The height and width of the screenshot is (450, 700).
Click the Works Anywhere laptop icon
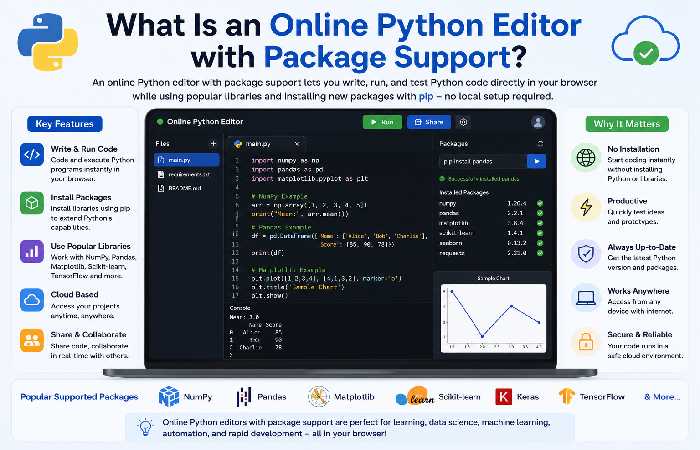click(x=586, y=297)
